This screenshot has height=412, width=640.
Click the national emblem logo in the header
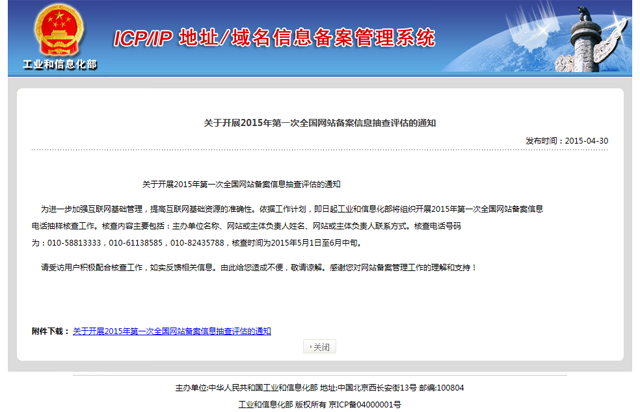click(x=59, y=31)
